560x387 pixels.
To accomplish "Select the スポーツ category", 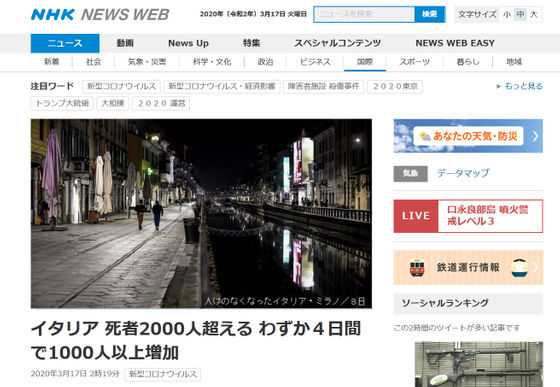I will click(414, 62).
